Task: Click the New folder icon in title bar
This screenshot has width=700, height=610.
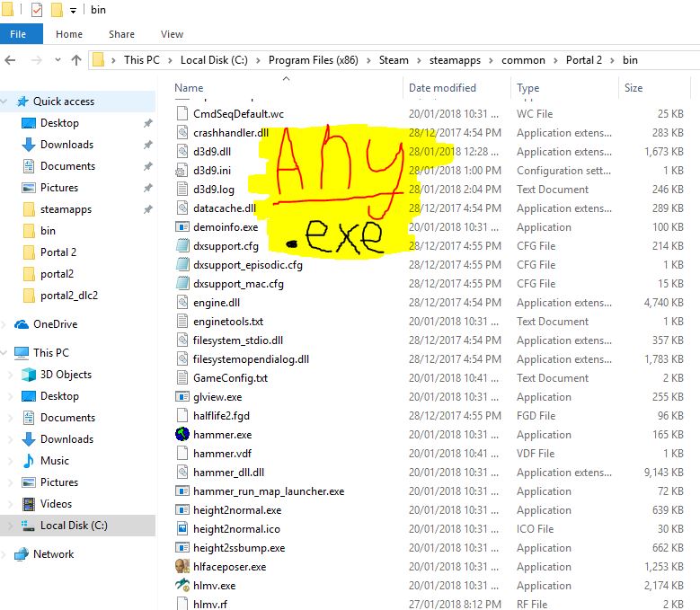Action: pos(57,10)
